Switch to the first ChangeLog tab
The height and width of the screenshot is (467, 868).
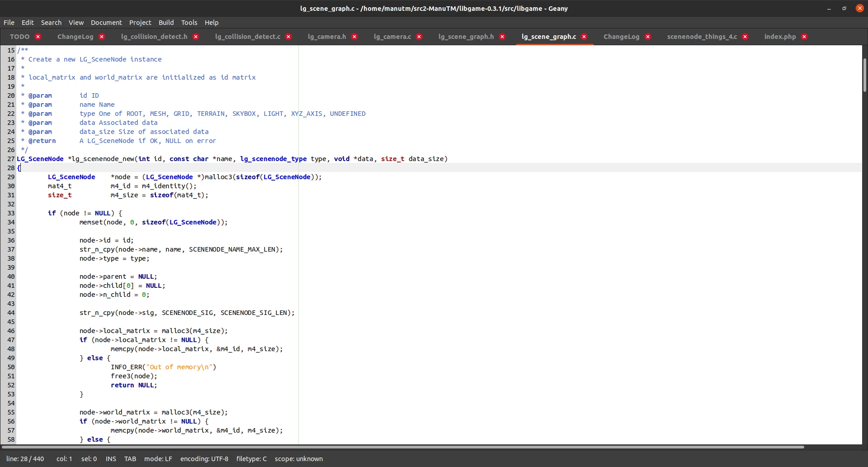click(75, 37)
